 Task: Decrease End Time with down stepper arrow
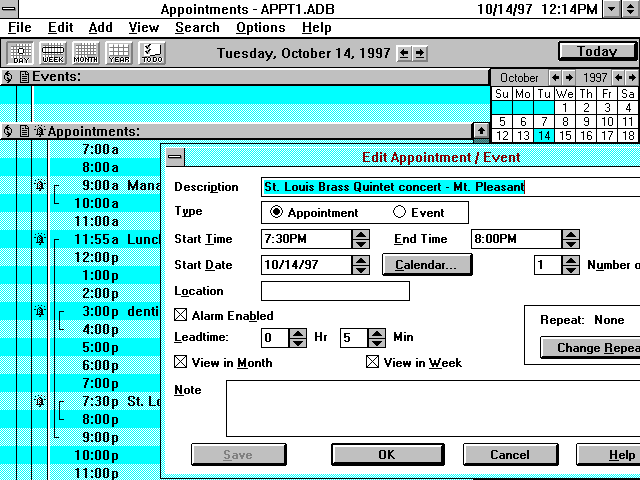pos(571,244)
